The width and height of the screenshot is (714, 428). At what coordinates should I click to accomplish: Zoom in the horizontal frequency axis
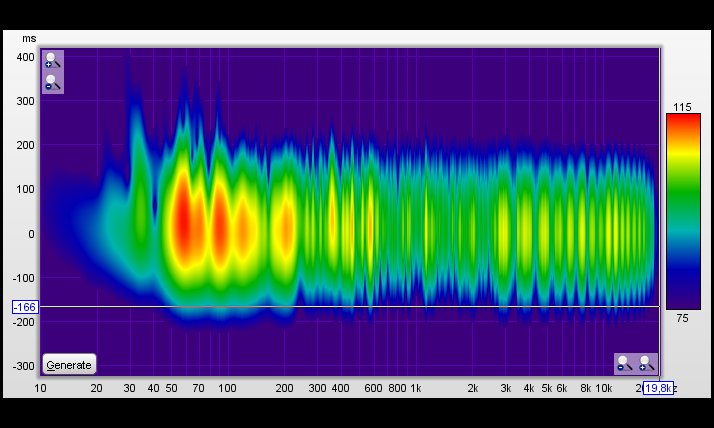(x=646, y=363)
